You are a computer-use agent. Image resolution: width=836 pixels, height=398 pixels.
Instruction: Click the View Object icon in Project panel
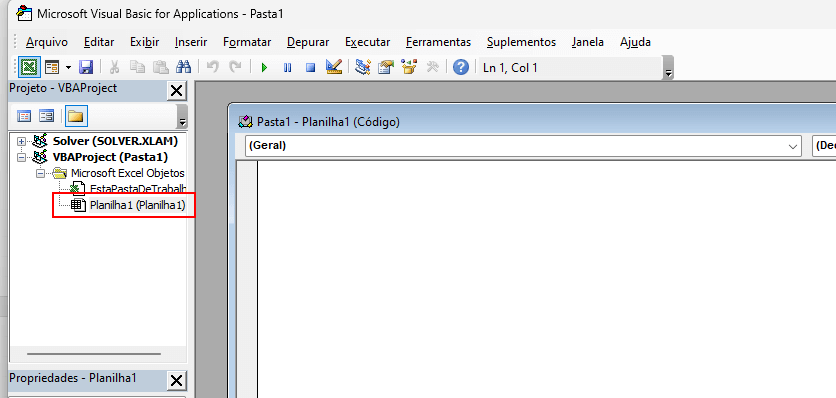point(47,116)
